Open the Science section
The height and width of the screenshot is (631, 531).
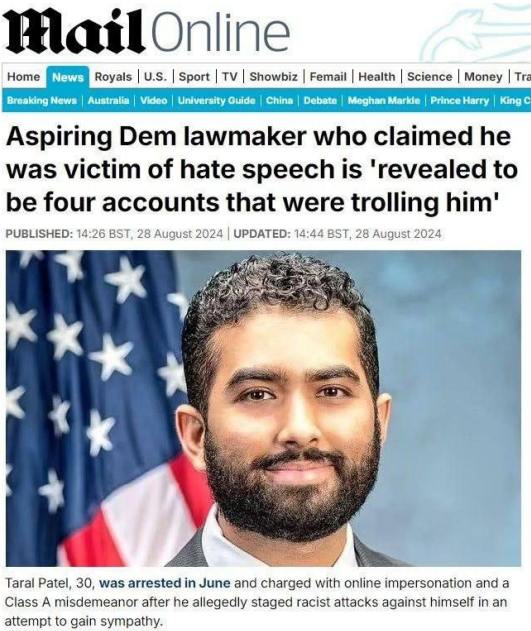pos(429,76)
